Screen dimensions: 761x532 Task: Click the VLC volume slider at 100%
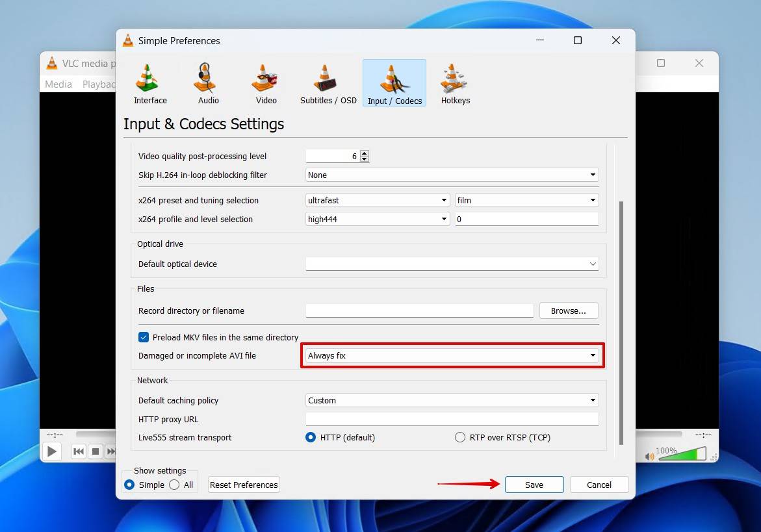(x=681, y=454)
